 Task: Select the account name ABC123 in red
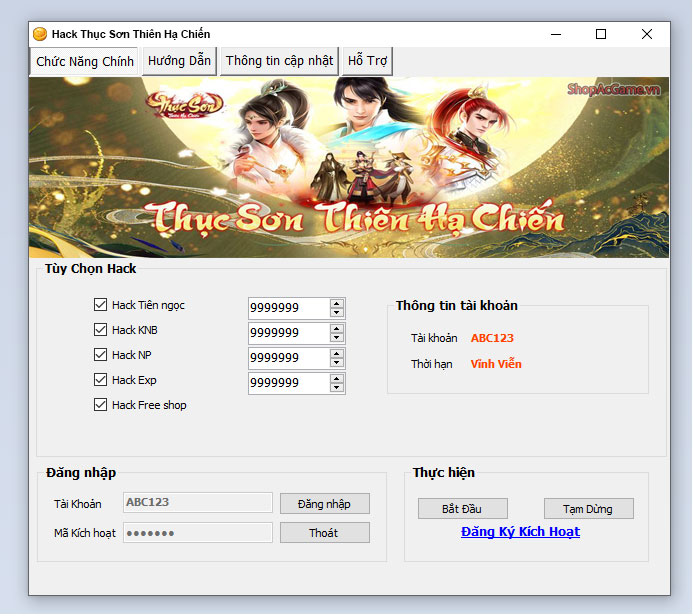[492, 338]
